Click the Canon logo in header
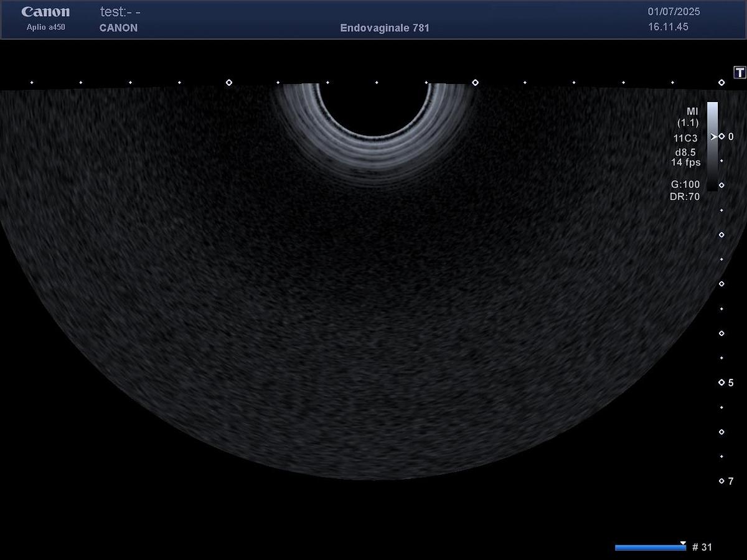Image resolution: width=747 pixels, height=560 pixels. [x=45, y=12]
